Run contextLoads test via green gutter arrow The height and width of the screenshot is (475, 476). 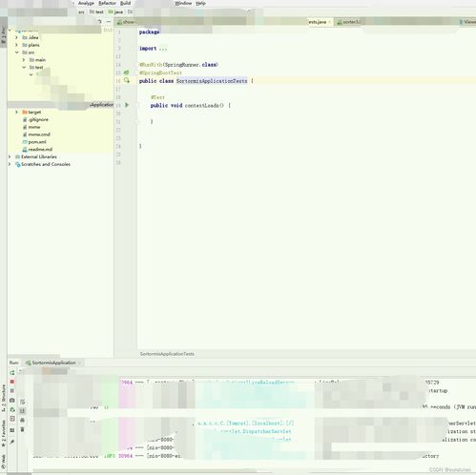pos(127,105)
